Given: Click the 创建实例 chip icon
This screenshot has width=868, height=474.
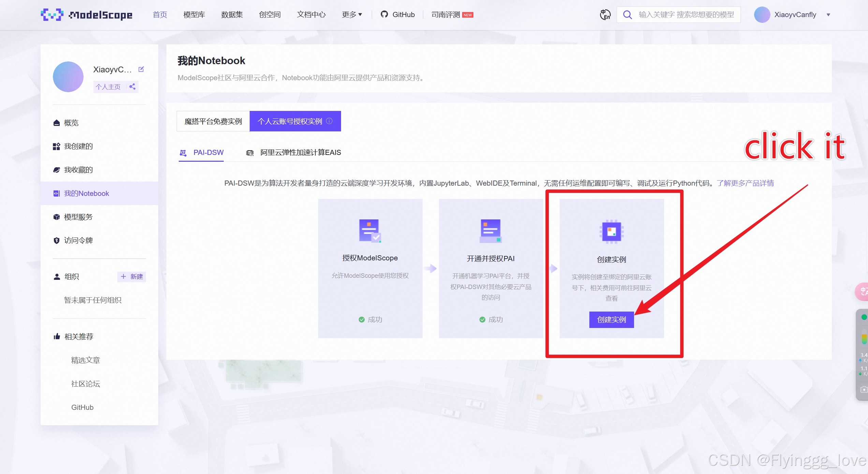Looking at the screenshot, I should click(612, 232).
